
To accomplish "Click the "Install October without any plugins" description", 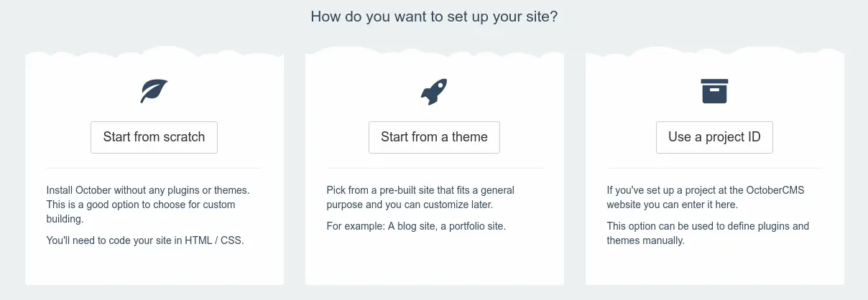I will pyautogui.click(x=149, y=205).
